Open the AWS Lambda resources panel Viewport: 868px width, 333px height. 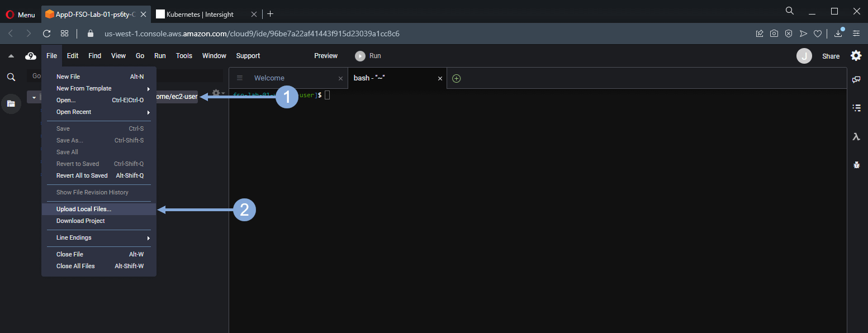coord(856,136)
